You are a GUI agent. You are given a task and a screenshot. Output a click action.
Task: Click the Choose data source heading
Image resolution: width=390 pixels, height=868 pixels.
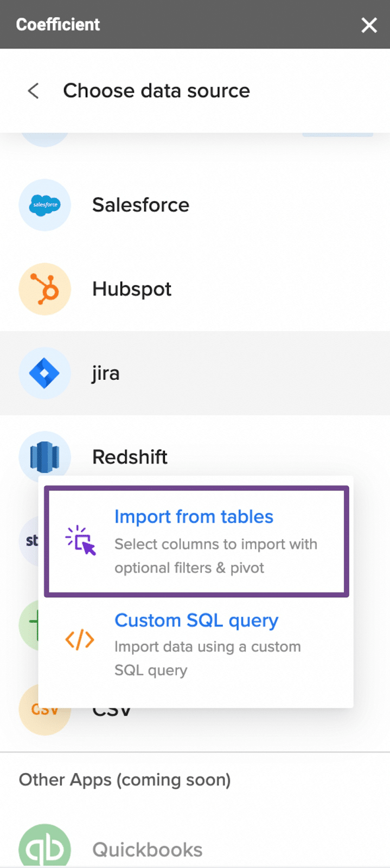pyautogui.click(x=156, y=91)
